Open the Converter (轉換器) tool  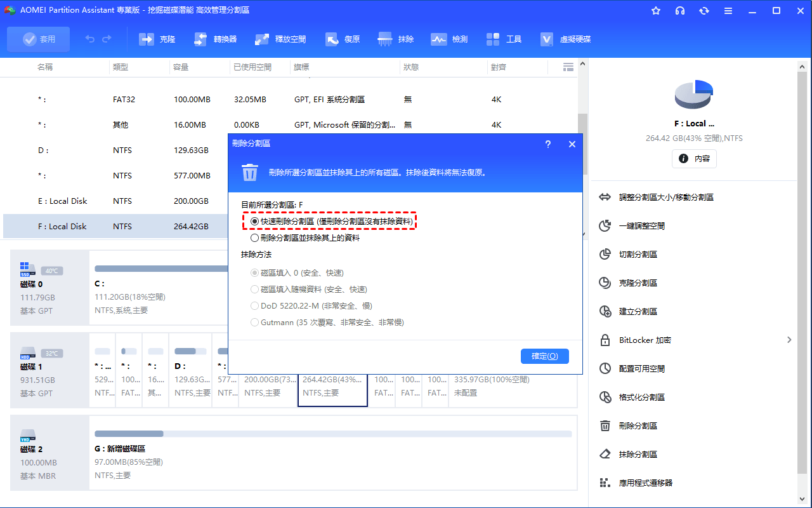tap(201, 39)
